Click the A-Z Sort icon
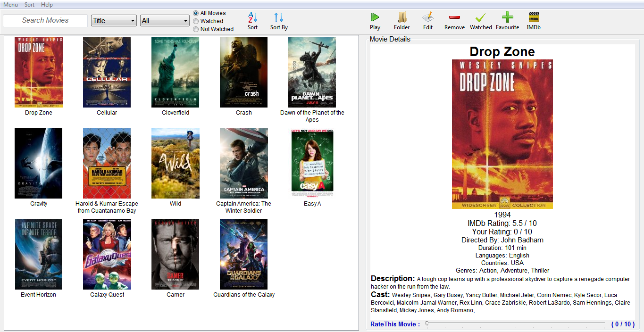The image size is (644, 332). 253,17
